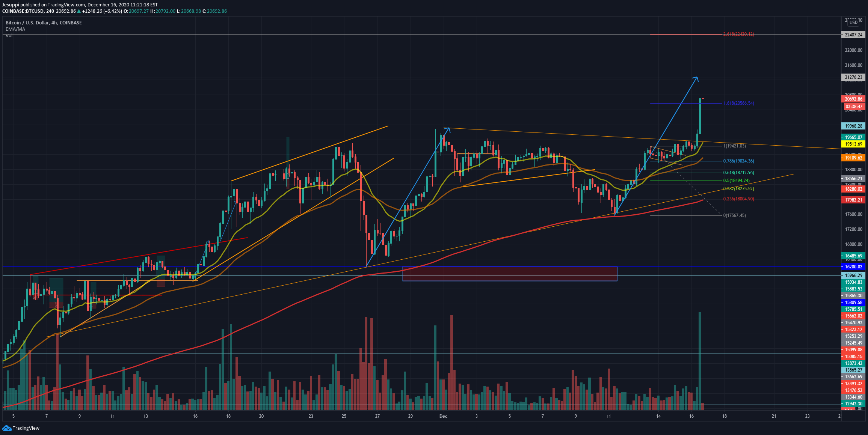Click the blue arrowhead at 21276.23 target
This screenshot has width=868, height=435.
[x=697, y=78]
